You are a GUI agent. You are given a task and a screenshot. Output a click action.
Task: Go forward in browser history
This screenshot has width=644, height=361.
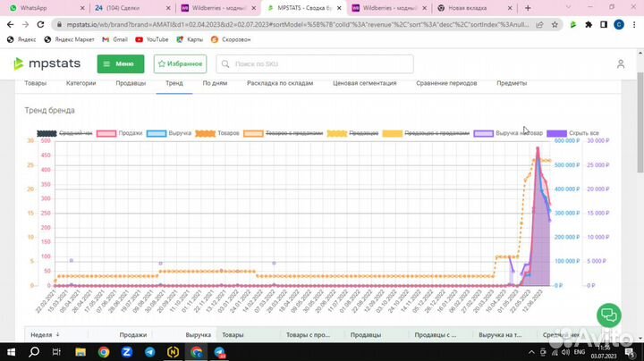click(25, 25)
